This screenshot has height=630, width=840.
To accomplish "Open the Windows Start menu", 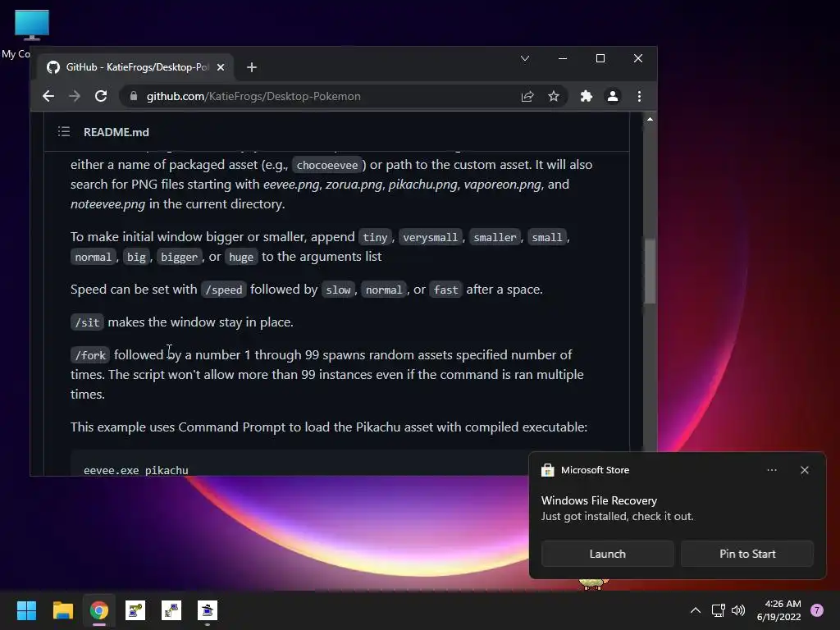I will point(26,610).
